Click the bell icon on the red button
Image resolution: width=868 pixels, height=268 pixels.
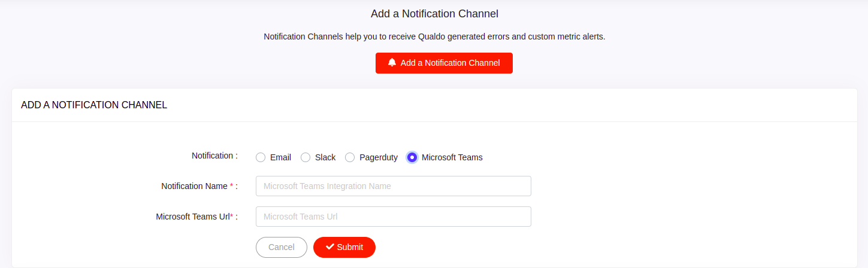tap(392, 62)
